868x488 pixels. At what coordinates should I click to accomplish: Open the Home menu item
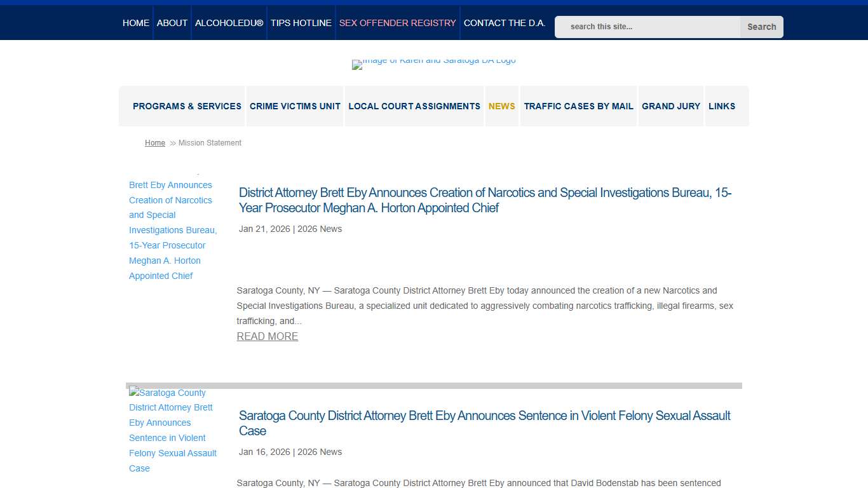(136, 23)
